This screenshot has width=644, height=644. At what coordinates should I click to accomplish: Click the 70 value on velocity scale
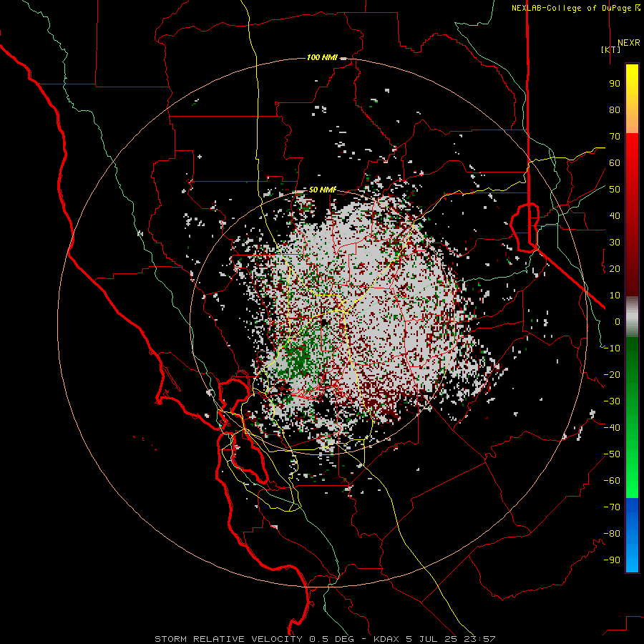(615, 137)
